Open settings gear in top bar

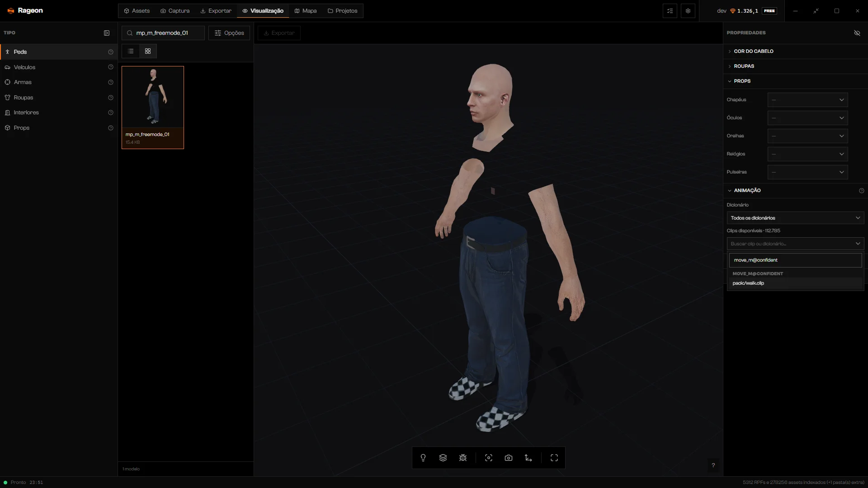(x=688, y=11)
